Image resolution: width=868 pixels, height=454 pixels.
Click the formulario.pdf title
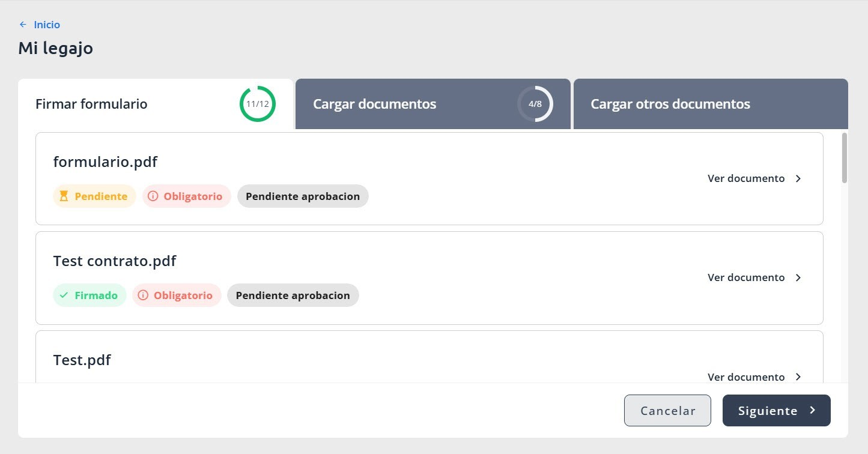(x=106, y=162)
